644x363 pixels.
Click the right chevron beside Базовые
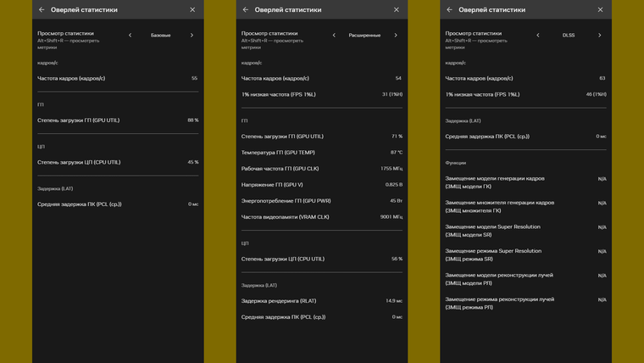coord(192,36)
